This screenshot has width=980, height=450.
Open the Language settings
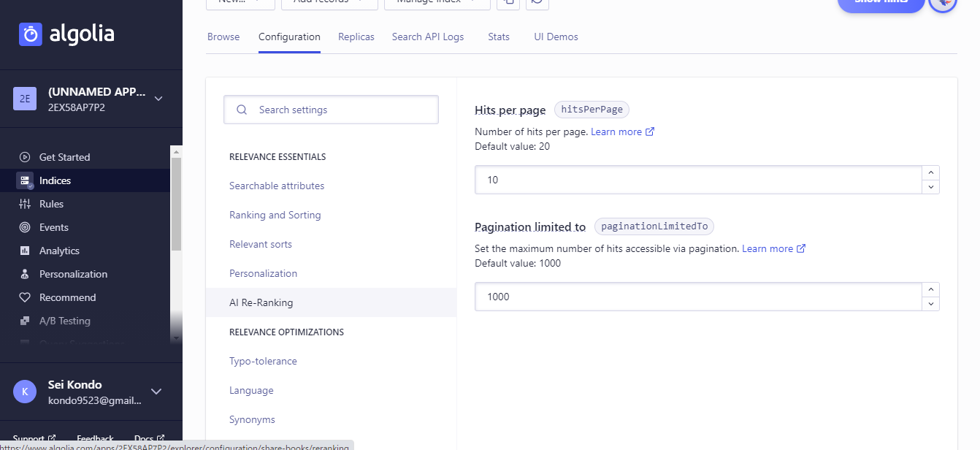click(251, 390)
